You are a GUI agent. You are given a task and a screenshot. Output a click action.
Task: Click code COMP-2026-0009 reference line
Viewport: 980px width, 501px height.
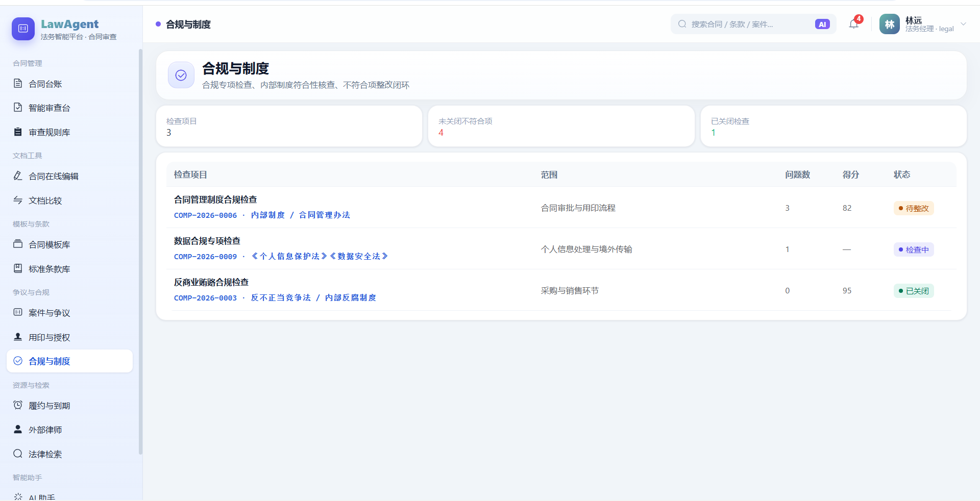pos(281,257)
